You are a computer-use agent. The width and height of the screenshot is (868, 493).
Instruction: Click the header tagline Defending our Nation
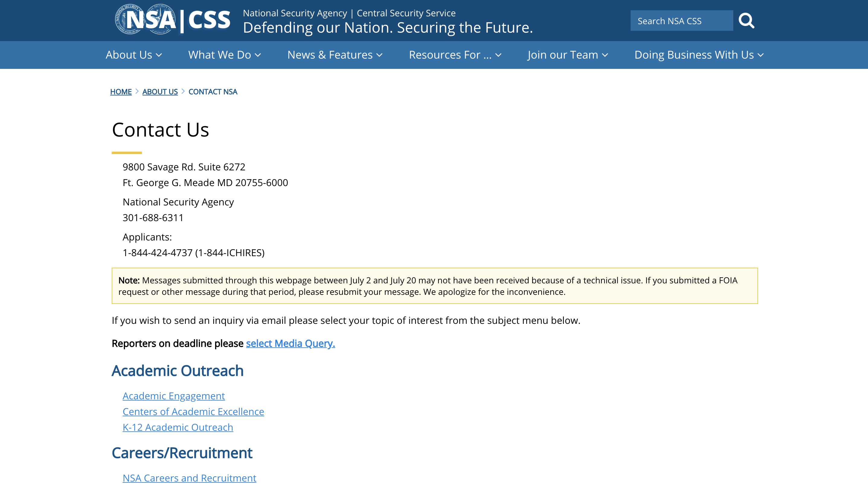click(387, 28)
